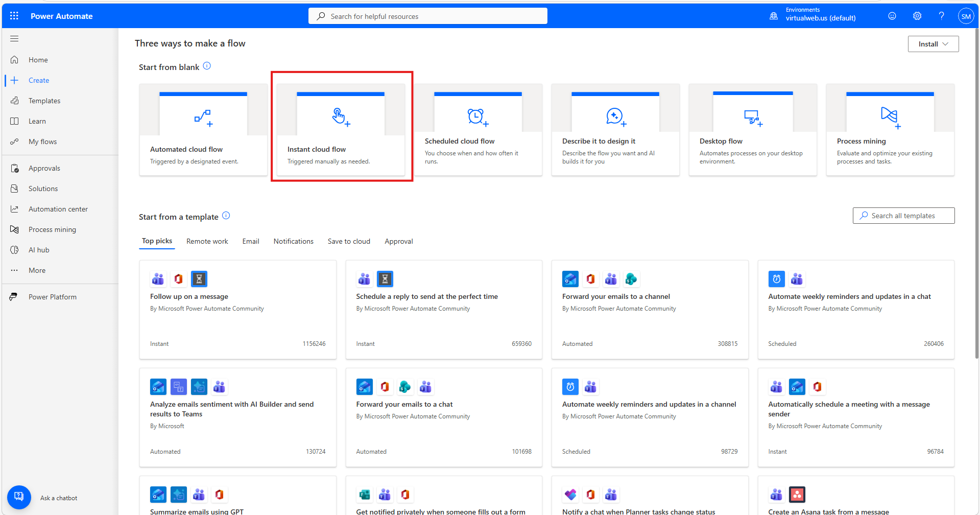Click the AI hub icon in the sidebar

coord(14,250)
